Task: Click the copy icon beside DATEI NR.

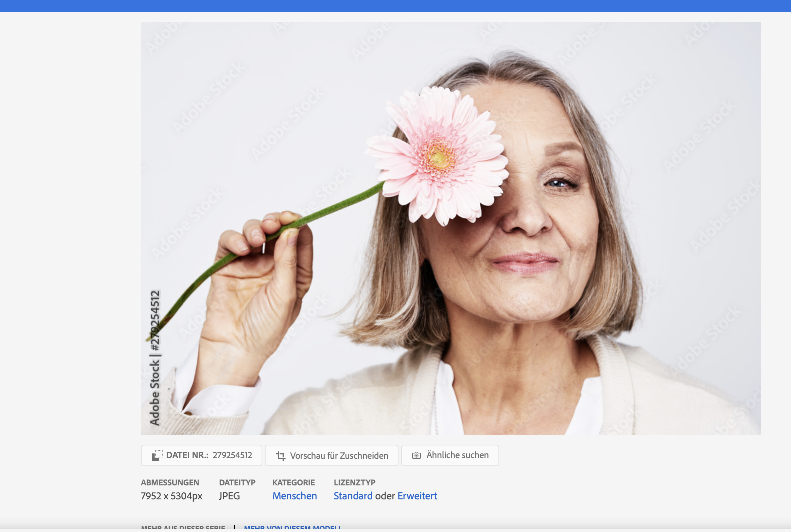Action: (157, 455)
